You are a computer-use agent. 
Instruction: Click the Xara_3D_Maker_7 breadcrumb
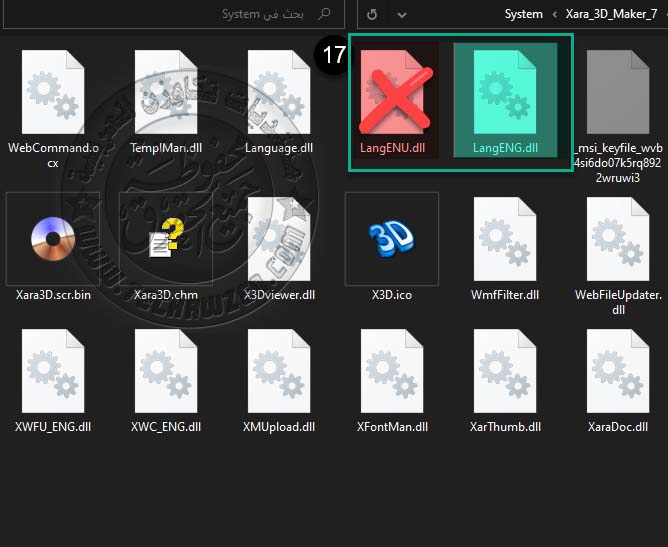611,14
